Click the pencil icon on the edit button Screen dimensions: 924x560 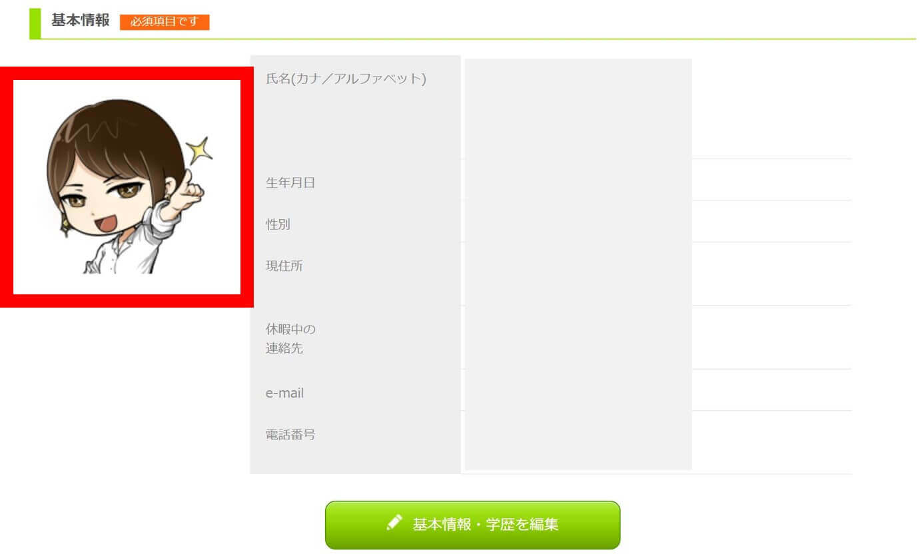(394, 522)
